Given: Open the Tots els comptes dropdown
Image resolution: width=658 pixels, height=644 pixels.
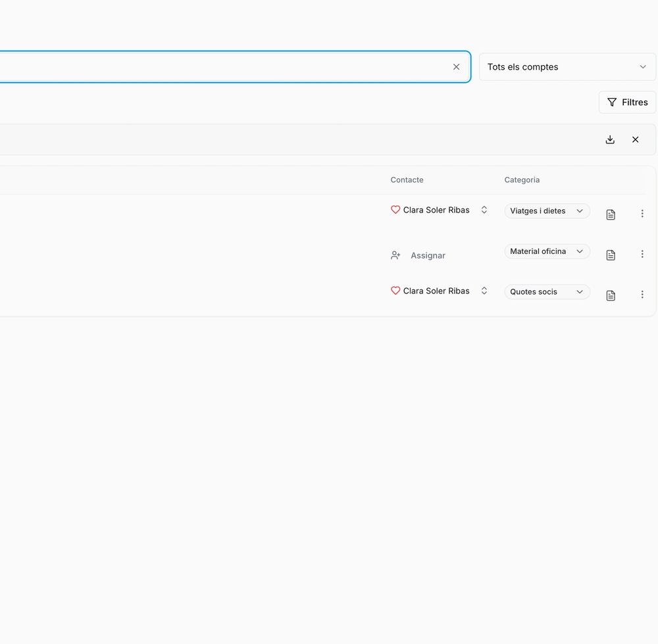Looking at the screenshot, I should [567, 67].
